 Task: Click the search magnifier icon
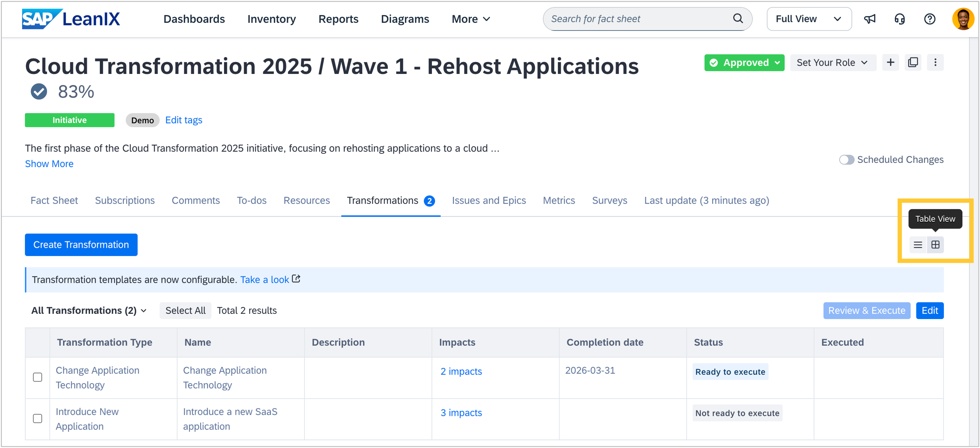738,18
